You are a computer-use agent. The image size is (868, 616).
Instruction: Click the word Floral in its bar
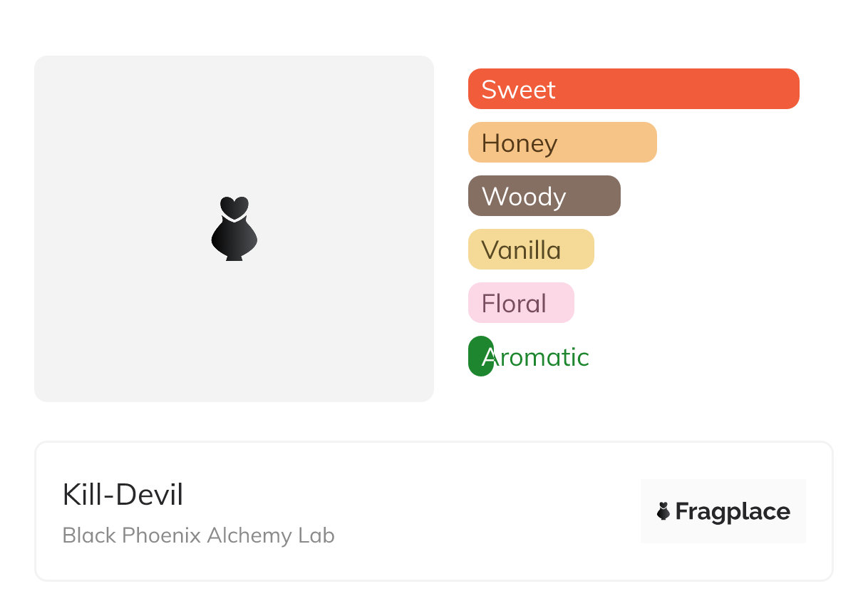click(514, 304)
